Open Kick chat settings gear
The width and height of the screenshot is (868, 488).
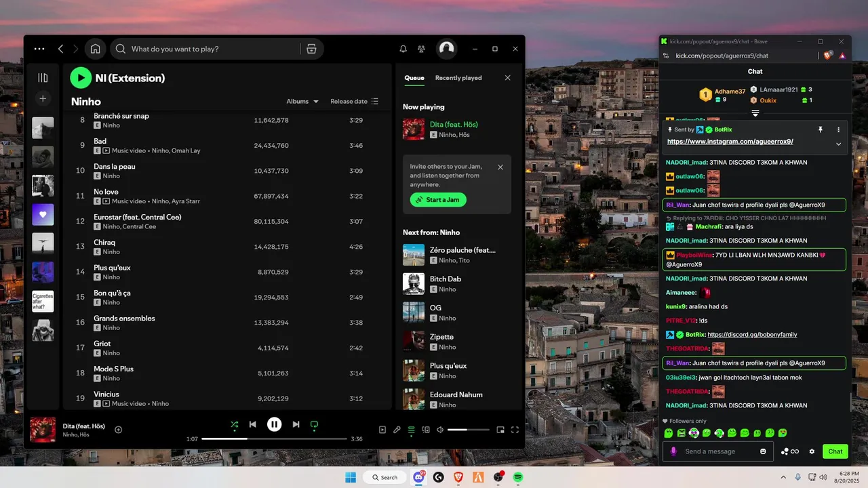(x=812, y=451)
